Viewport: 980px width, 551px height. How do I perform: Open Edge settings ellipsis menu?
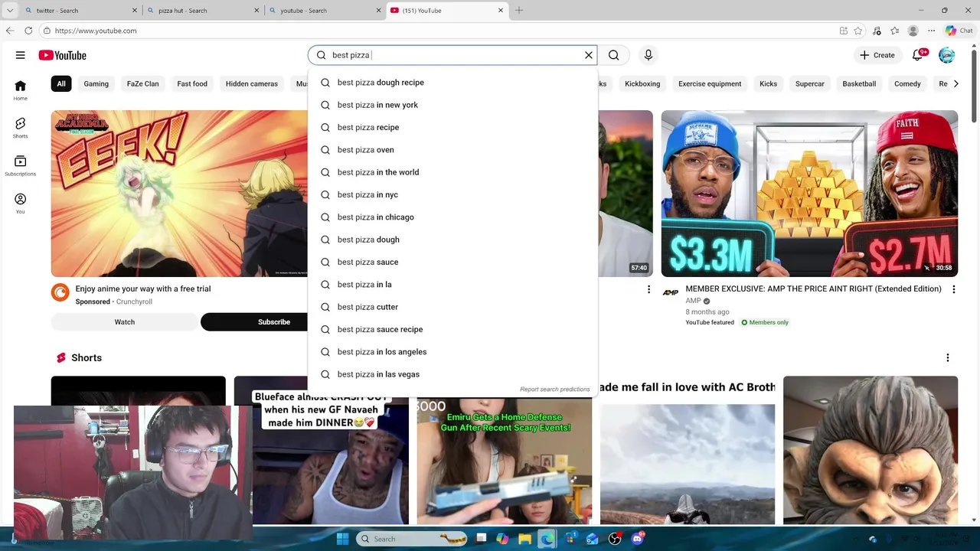pos(931,31)
